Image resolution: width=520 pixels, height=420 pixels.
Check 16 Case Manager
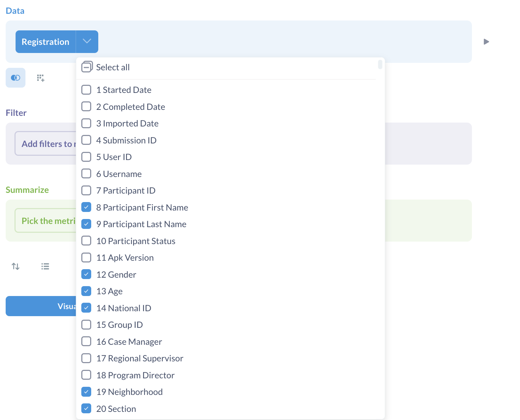click(x=86, y=341)
